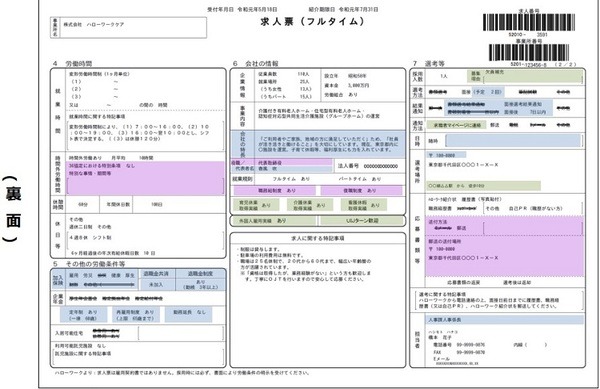This screenshot has width=600, height=389.
Task: Click the 採用人数 1人 value
Action: [x=443, y=76]
